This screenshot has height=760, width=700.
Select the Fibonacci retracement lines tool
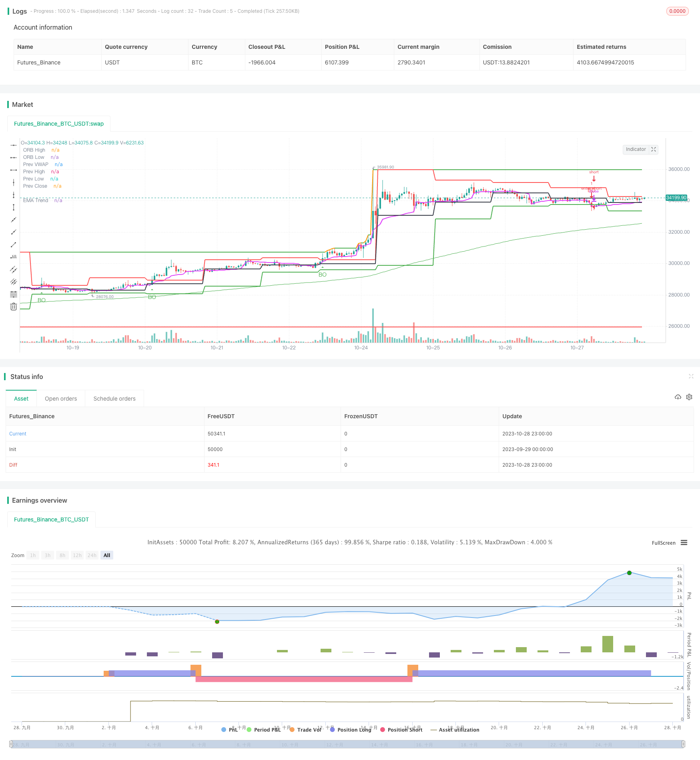[14, 294]
